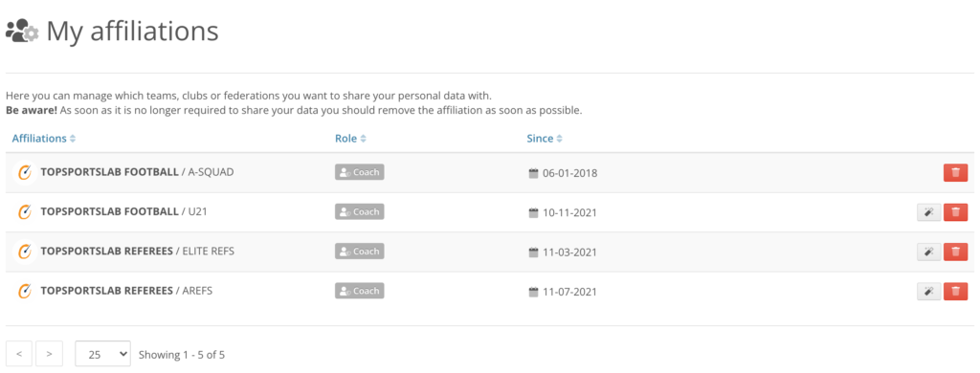Viewport: 980px width, 373px height.
Task: Click the calendar icon next to 10-11-2021
Action: click(533, 213)
